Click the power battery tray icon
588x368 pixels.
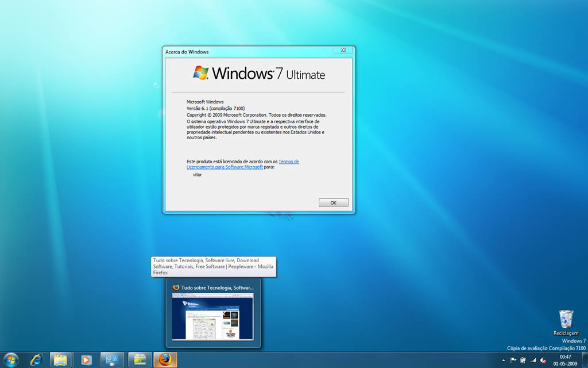click(523, 361)
